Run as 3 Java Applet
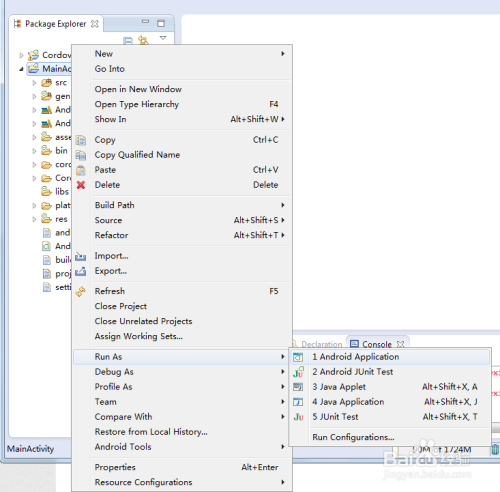This screenshot has width=500, height=492. tap(390, 387)
